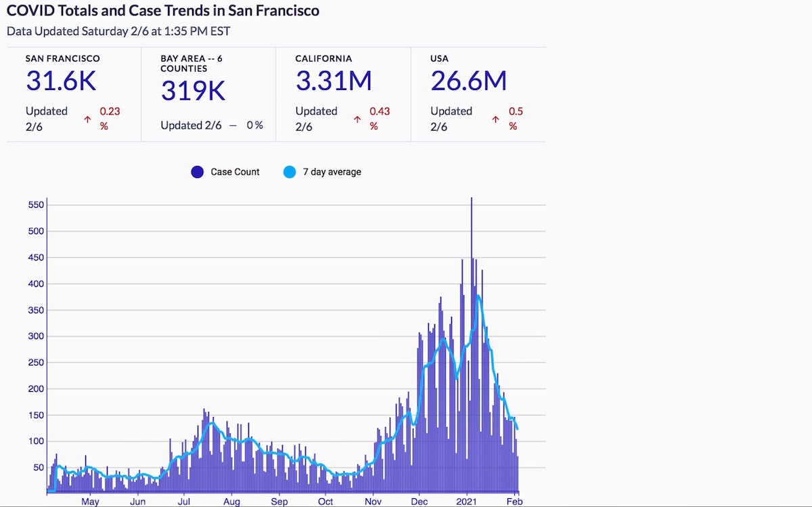This screenshot has height=507, width=812.
Task: Toggle the 7 day average legend label
Action: 332,172
